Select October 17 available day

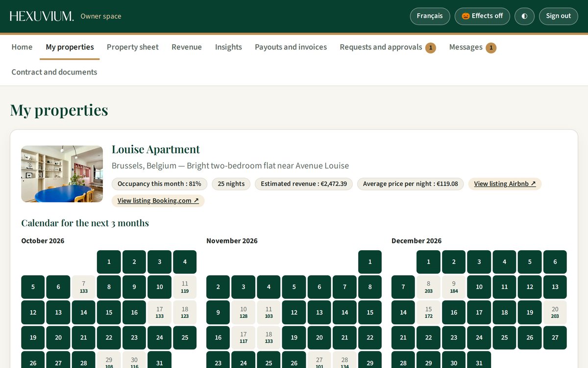coord(159,313)
